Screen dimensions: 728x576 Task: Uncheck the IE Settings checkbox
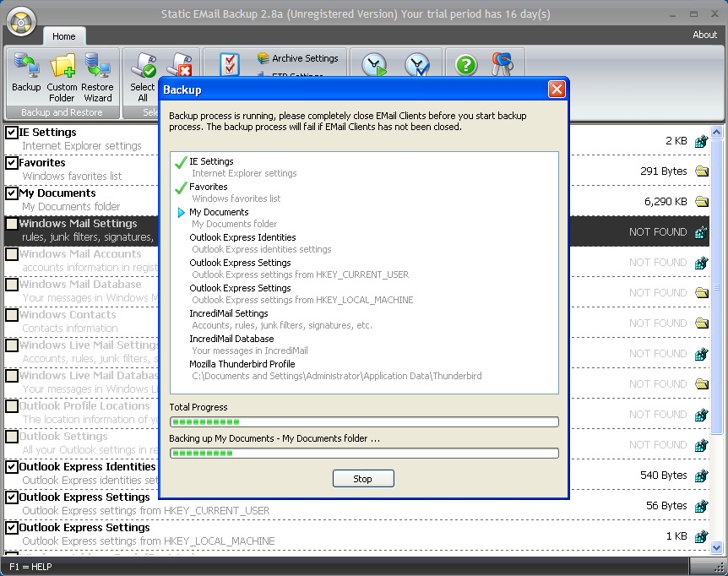coord(12,133)
